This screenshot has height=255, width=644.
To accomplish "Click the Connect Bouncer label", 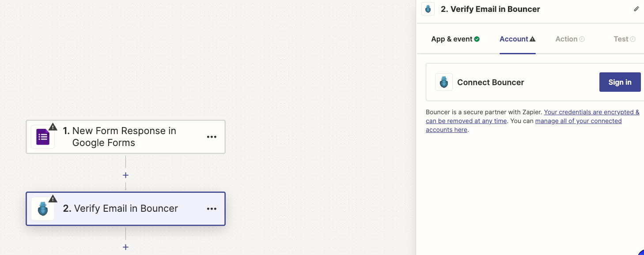I will point(491,82).
